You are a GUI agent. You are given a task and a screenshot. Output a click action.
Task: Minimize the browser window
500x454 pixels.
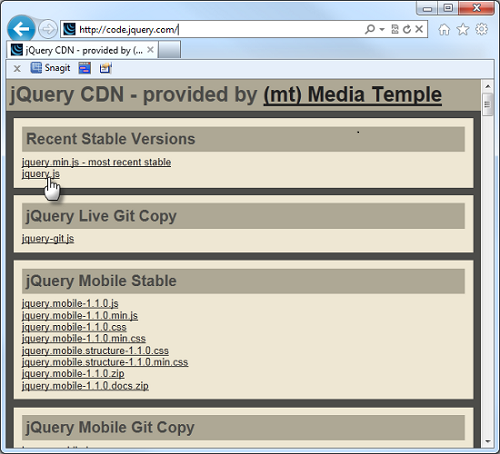point(427,8)
